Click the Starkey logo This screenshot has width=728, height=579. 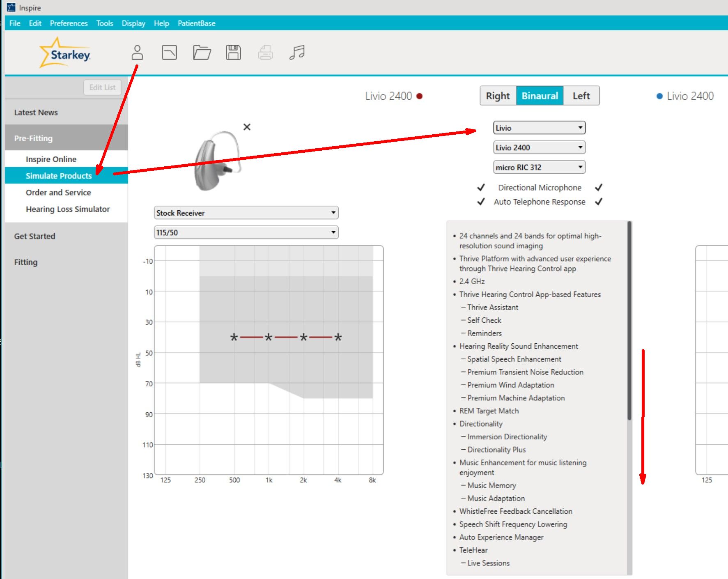pyautogui.click(x=65, y=53)
